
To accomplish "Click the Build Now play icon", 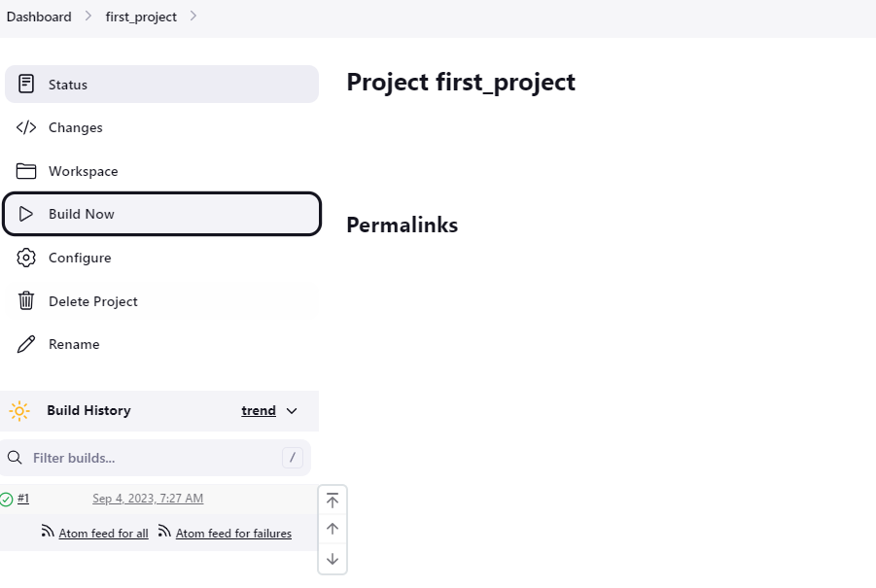I will pyautogui.click(x=26, y=214).
